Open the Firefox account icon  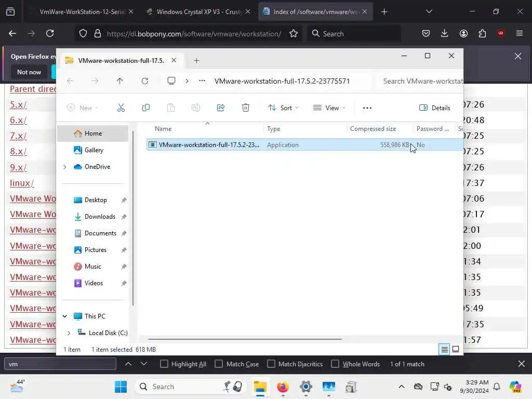click(463, 33)
